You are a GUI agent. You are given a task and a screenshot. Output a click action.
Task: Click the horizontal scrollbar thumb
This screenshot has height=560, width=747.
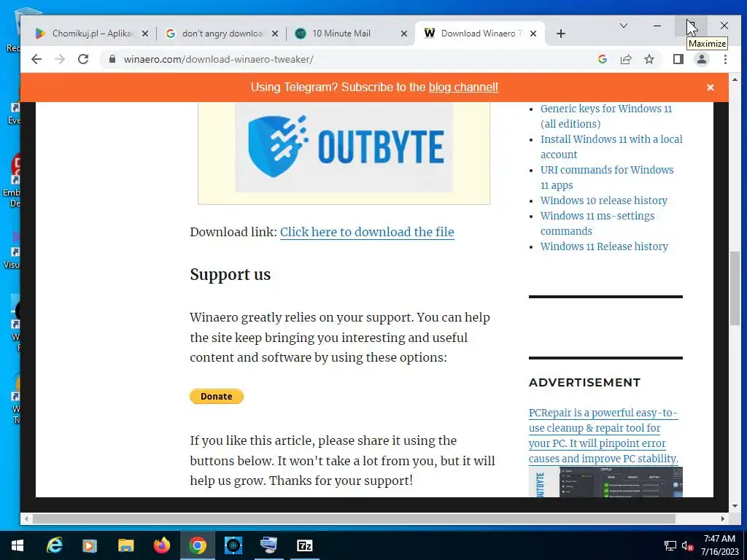(354, 518)
